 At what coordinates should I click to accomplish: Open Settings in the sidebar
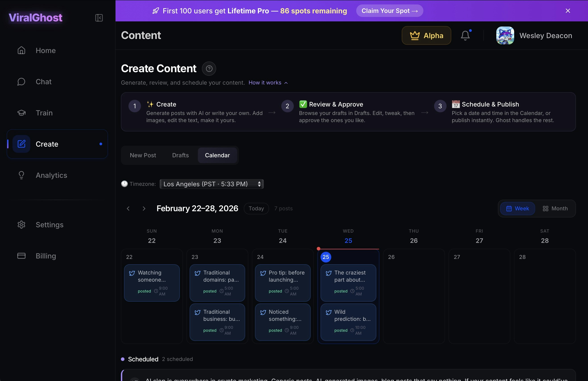click(x=50, y=225)
